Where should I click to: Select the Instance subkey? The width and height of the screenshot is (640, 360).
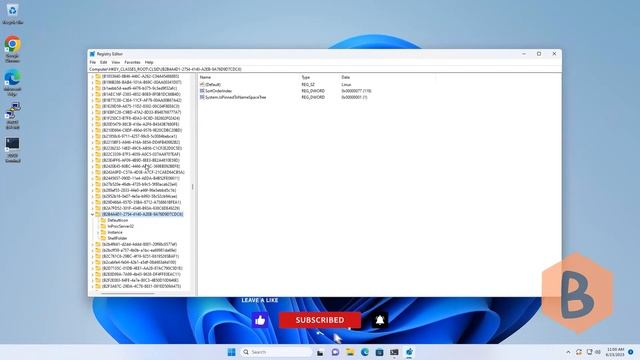[x=115, y=232]
